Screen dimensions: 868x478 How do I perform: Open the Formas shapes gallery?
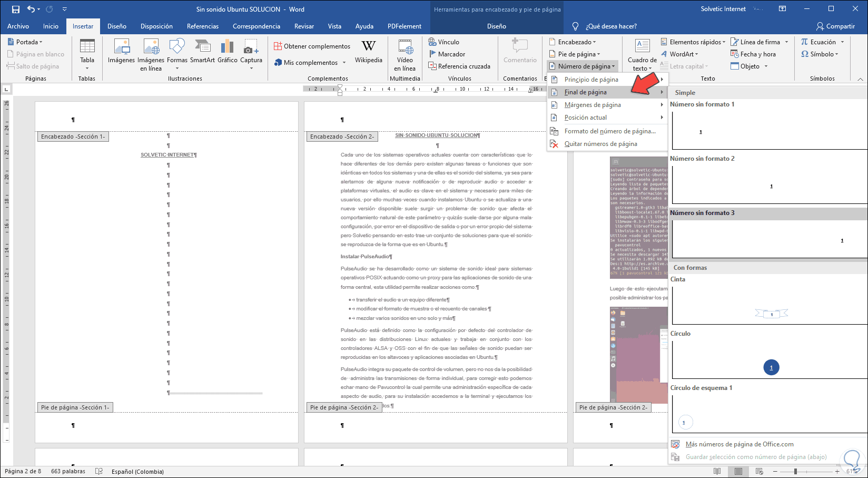point(177,54)
